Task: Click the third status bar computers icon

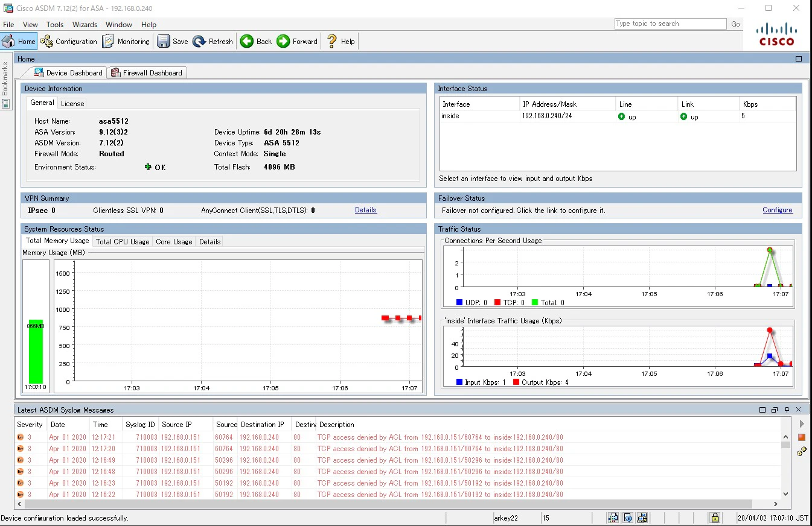Action: (642, 518)
